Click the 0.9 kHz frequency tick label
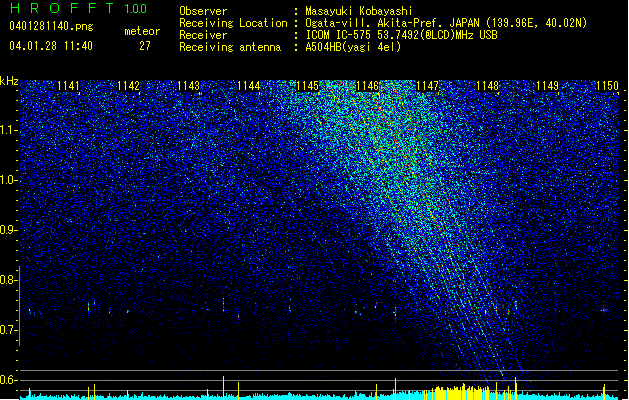Screen dimensions: 629x400 pos(9,230)
